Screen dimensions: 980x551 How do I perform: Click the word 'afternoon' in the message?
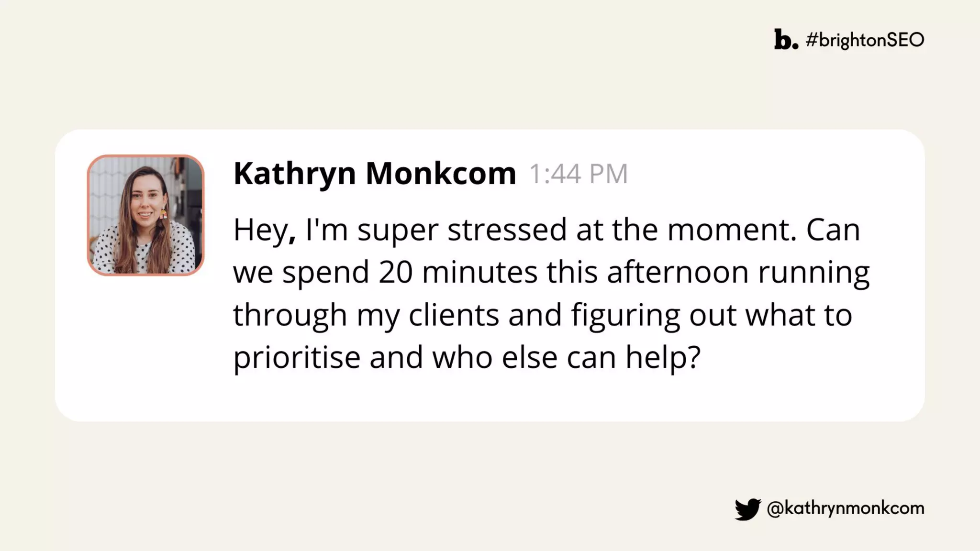coord(678,272)
